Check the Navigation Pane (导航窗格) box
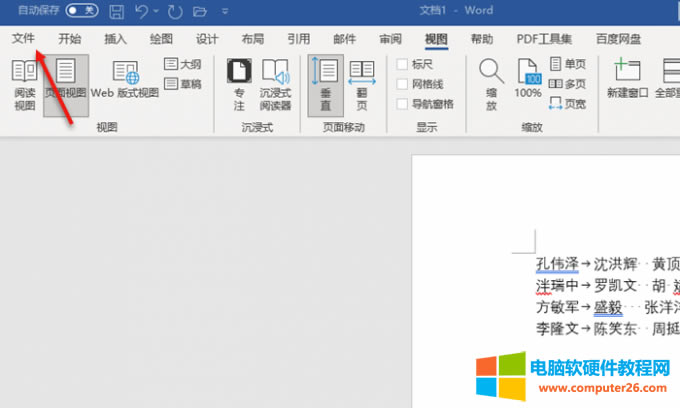Screen dimensions: 680x408 (403, 104)
